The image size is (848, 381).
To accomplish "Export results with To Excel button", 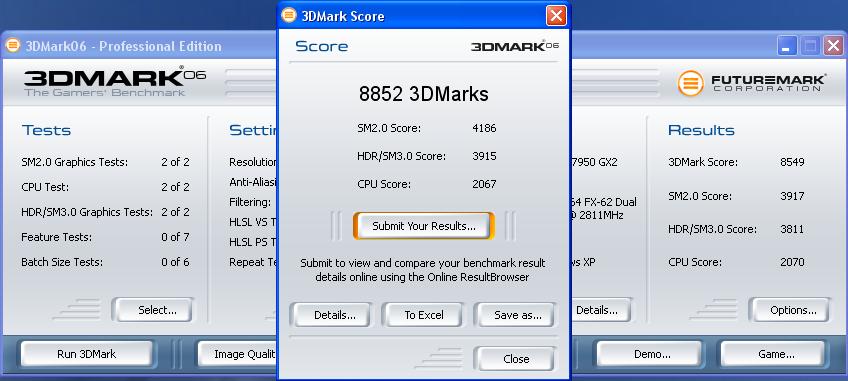I will pyautogui.click(x=423, y=315).
